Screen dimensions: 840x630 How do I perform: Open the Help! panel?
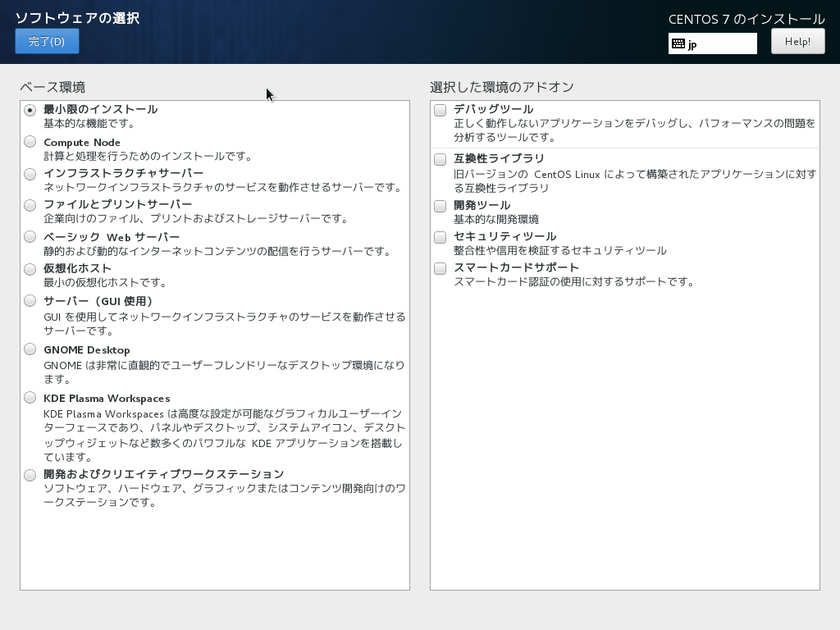point(797,41)
